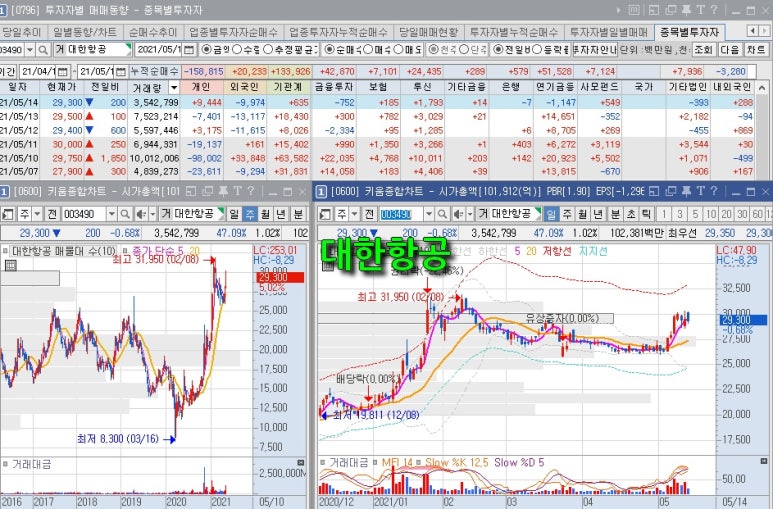This screenshot has width=773, height=509.
Task: Search stock code in investor trend window
Action: 43,50
